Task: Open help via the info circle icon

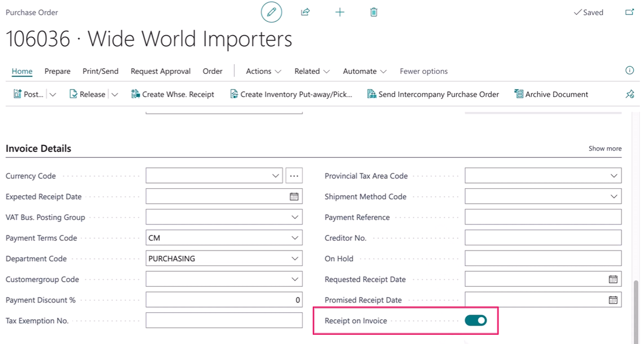Action: [630, 70]
